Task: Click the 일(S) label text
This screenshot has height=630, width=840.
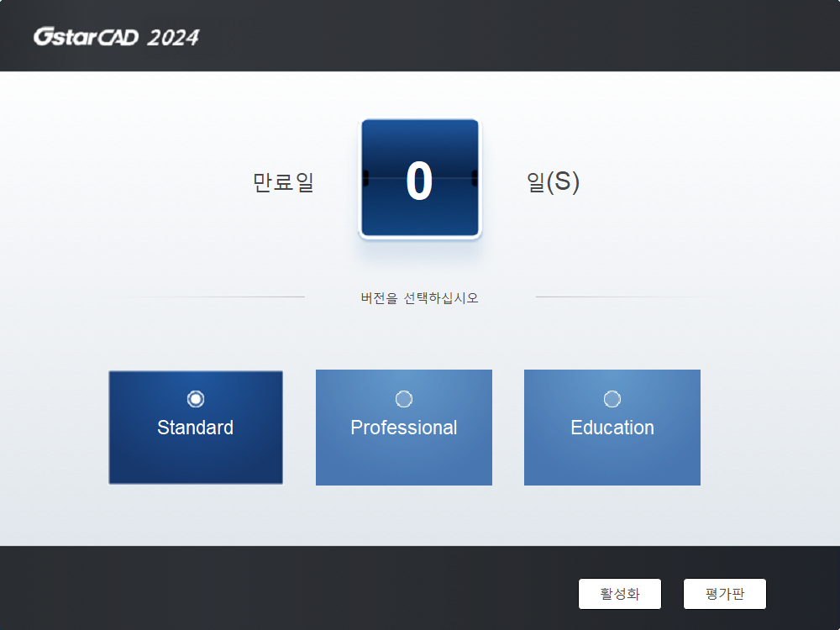Action: coord(553,181)
